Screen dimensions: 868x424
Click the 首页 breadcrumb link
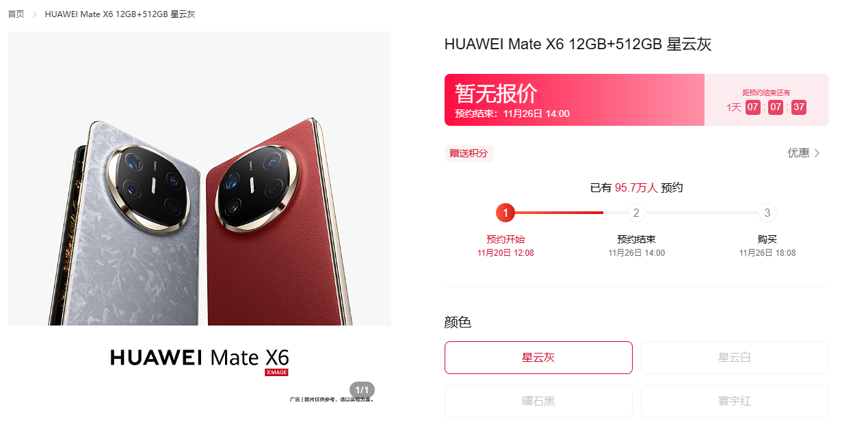point(16,14)
